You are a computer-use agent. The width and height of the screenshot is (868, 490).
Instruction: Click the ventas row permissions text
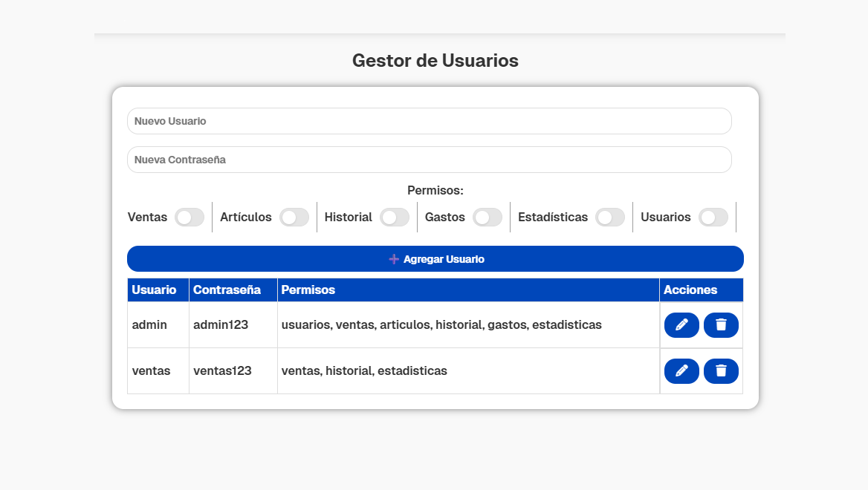point(364,370)
